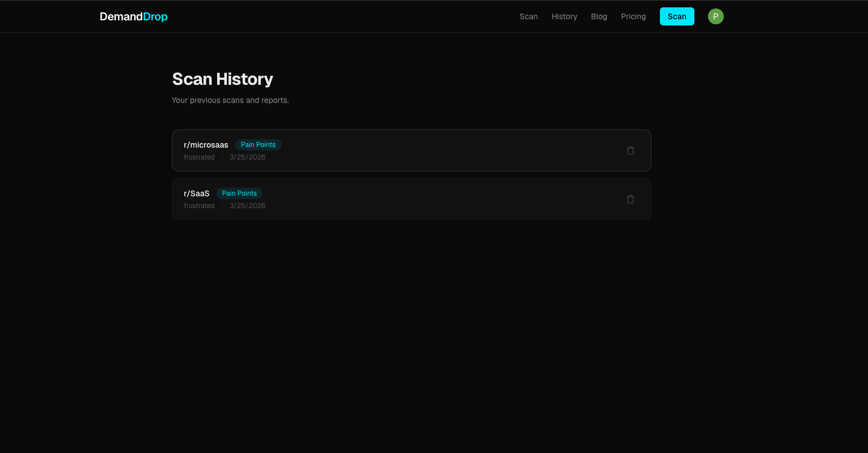The height and width of the screenshot is (453, 868).
Task: Open the History nav item
Action: (x=564, y=16)
